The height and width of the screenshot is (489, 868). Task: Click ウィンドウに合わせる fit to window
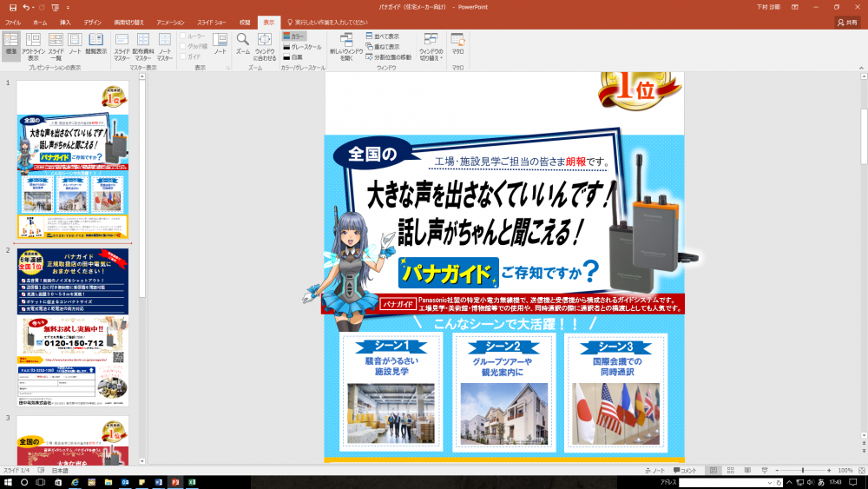pyautogui.click(x=265, y=46)
